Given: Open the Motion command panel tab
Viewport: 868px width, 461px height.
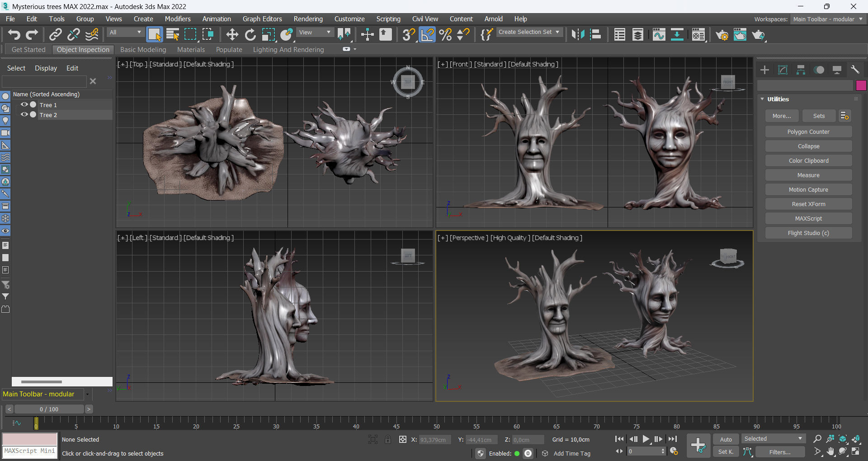Looking at the screenshot, I should 819,70.
